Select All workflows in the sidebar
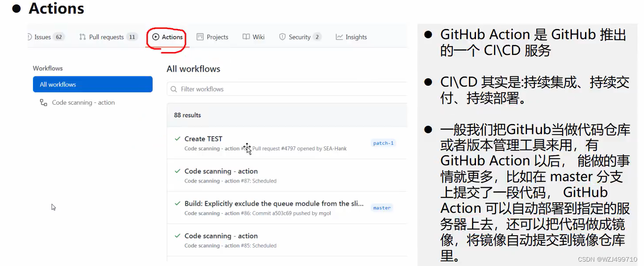Viewport: 644px width, 266px height. click(93, 84)
